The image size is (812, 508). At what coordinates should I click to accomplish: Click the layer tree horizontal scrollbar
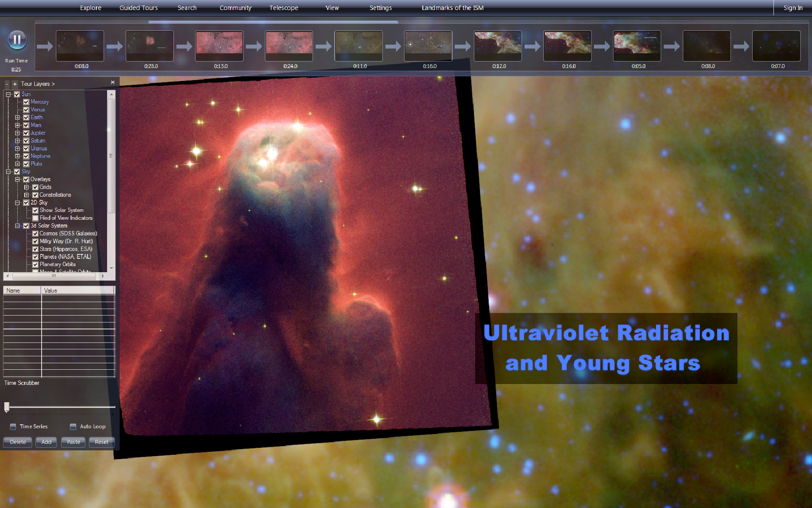point(54,276)
